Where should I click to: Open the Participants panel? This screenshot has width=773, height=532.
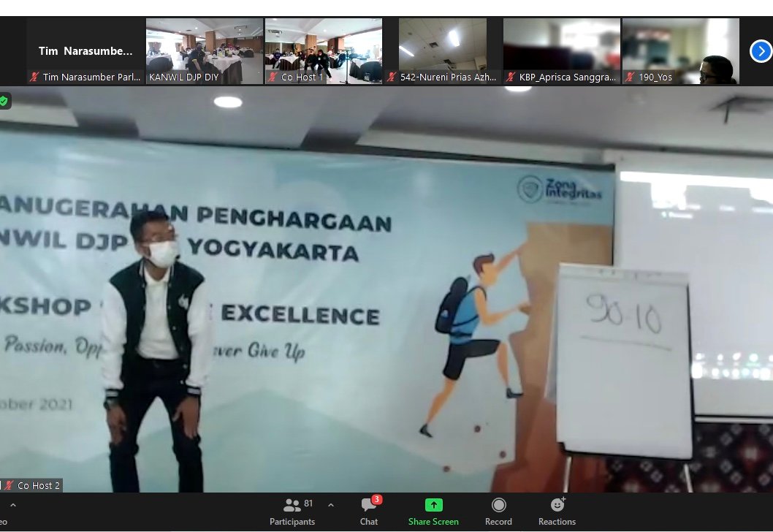coord(292,511)
